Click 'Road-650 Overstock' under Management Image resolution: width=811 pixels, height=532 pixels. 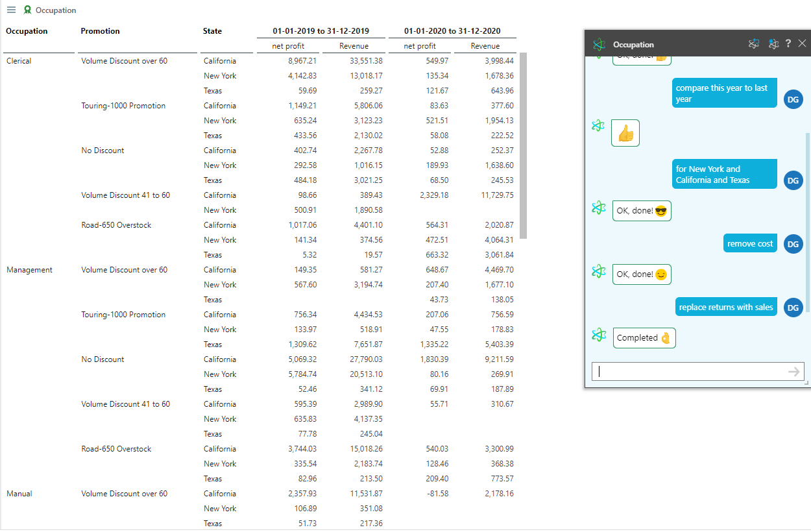[x=116, y=449]
